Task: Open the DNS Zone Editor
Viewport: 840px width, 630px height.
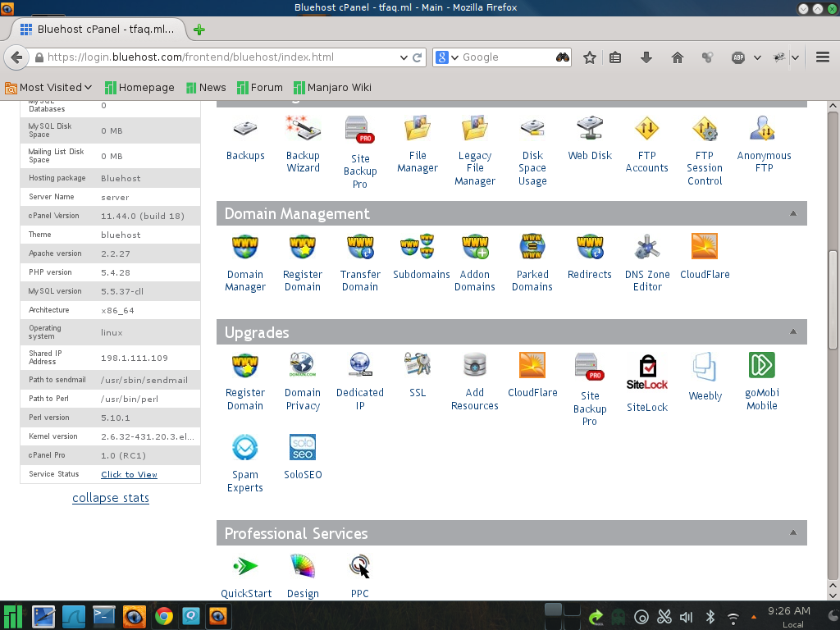Action: click(647, 247)
